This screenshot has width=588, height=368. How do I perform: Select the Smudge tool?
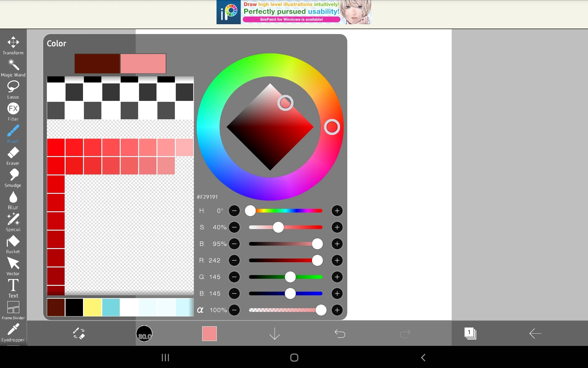click(x=13, y=176)
